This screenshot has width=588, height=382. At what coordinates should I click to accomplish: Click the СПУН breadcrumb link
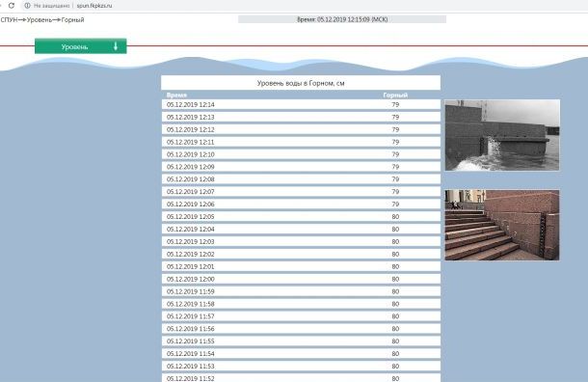tap(9, 20)
